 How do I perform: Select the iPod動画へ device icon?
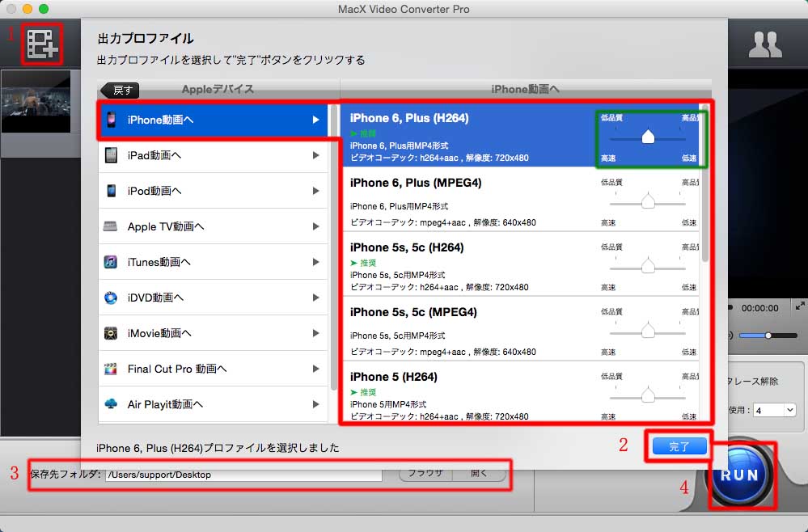(111, 191)
